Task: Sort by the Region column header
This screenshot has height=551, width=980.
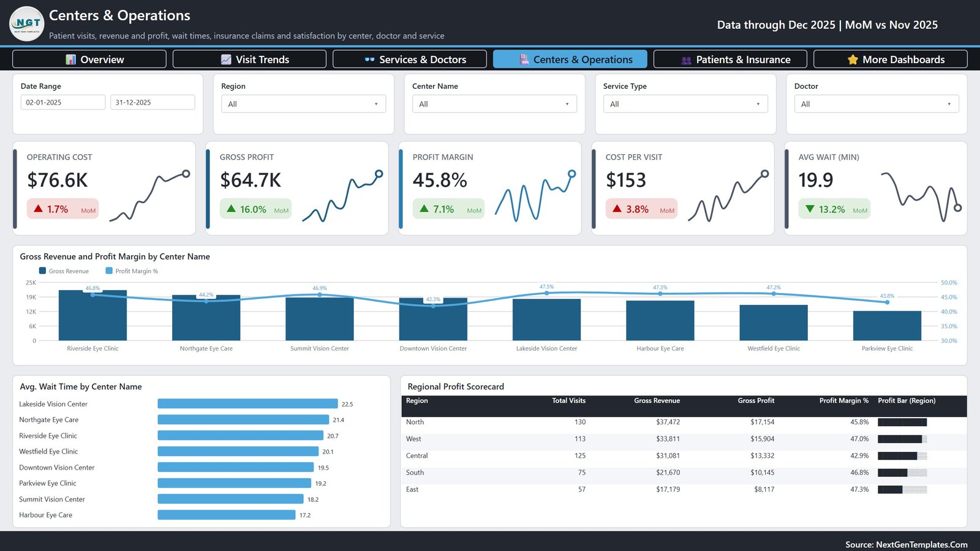Action: click(417, 400)
